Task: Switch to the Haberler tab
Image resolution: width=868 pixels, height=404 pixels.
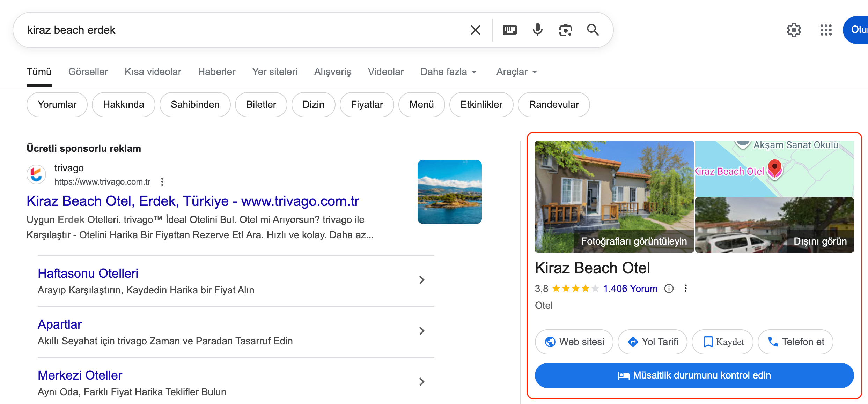Action: 216,72
